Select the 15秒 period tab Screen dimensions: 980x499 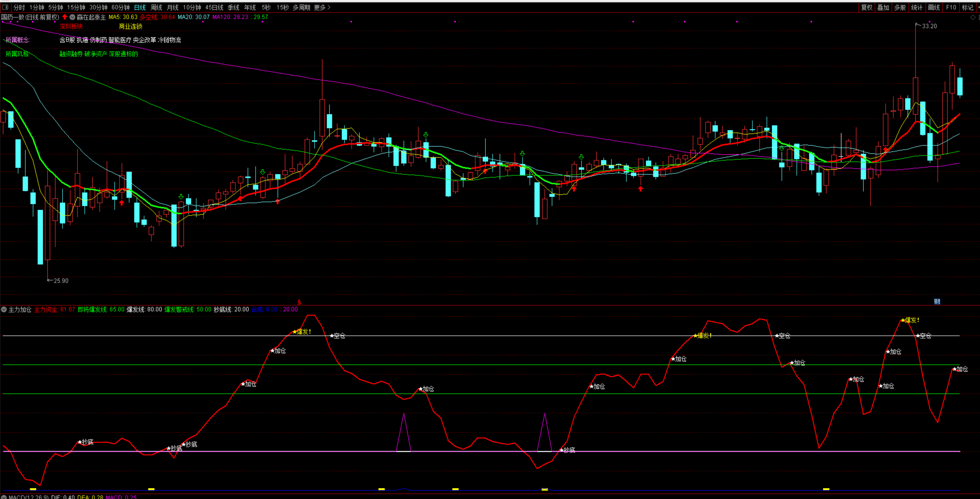click(x=282, y=7)
